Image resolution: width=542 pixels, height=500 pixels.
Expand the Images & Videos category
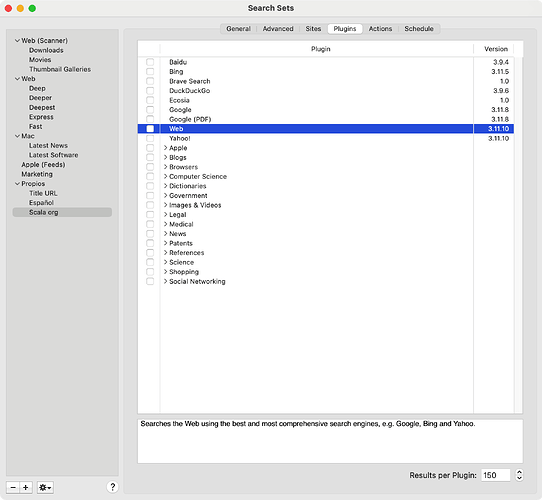point(166,205)
